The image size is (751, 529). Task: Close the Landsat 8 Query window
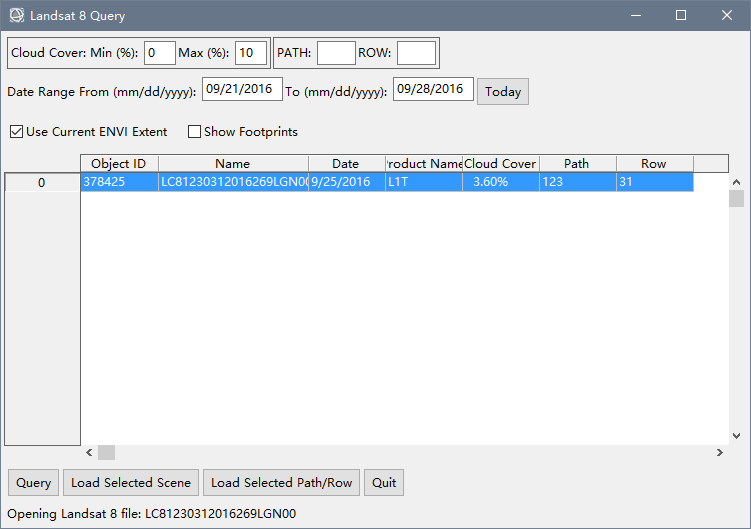(727, 15)
